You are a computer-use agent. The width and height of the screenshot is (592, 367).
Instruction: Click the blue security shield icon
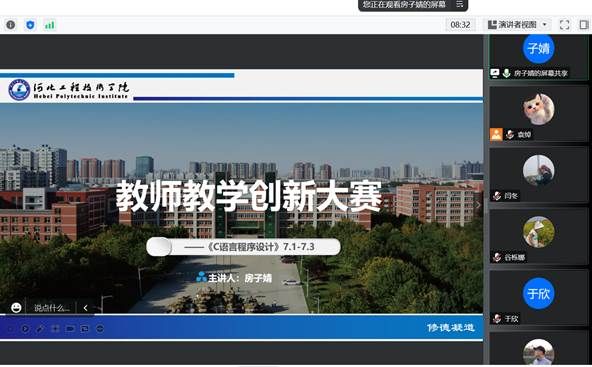pos(30,25)
